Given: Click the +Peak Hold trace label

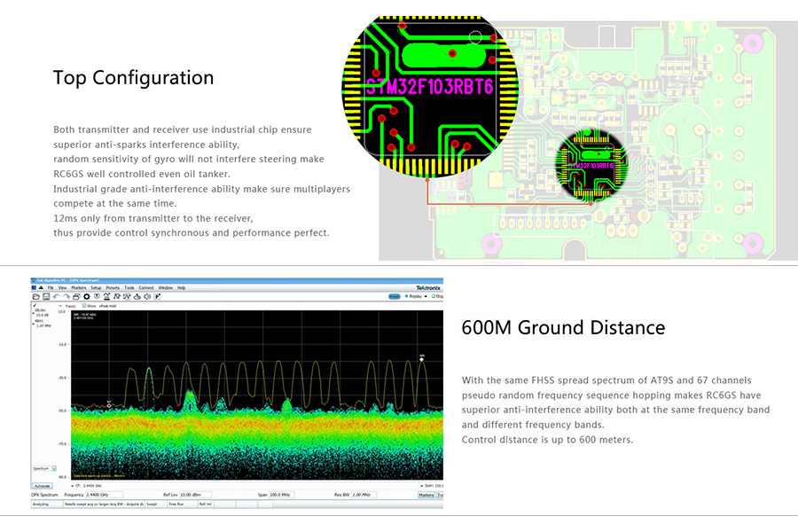Looking at the screenshot, I should pyautogui.click(x=107, y=306).
